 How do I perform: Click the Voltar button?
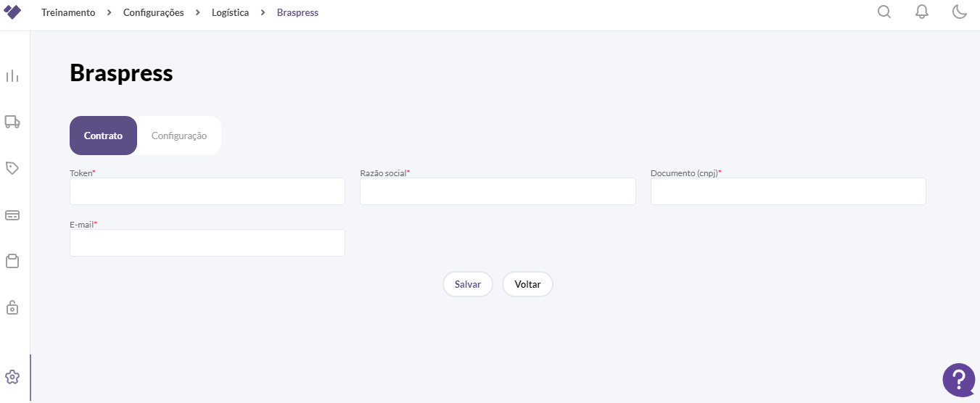click(527, 285)
